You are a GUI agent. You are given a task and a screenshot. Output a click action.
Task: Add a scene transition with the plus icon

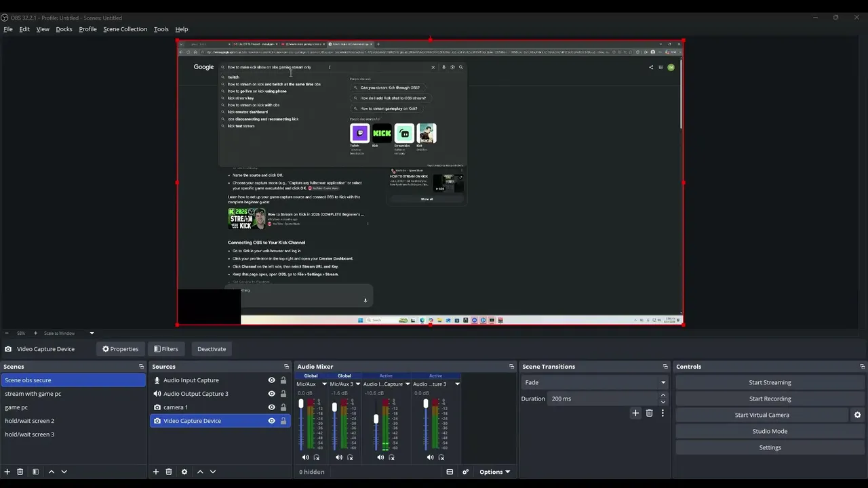click(x=635, y=413)
